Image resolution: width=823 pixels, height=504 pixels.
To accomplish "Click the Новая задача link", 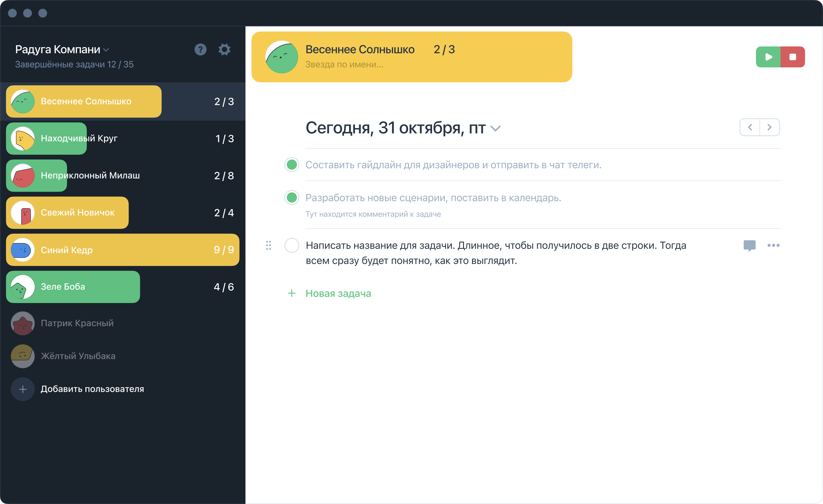I will tap(338, 293).
